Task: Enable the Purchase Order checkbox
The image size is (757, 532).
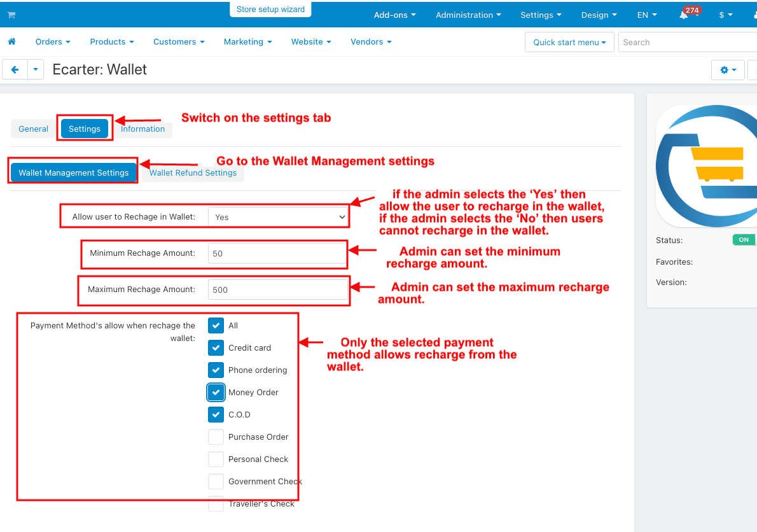Action: [x=216, y=437]
